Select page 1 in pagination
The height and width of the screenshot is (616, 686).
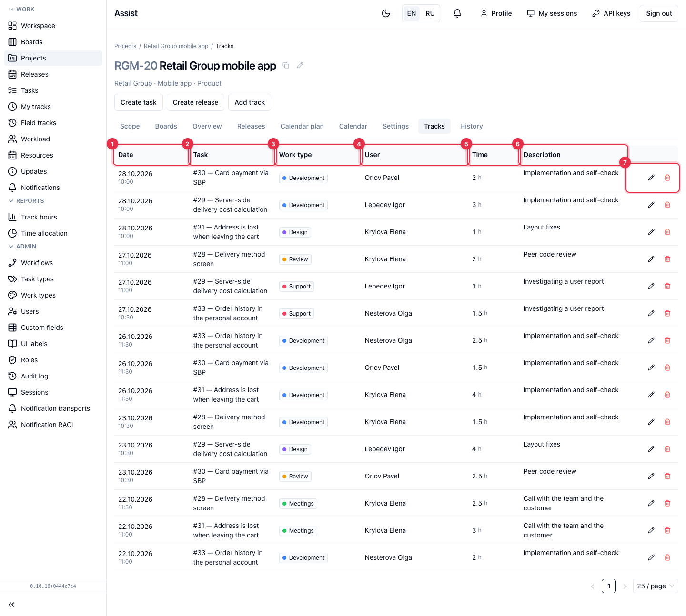coord(609,586)
